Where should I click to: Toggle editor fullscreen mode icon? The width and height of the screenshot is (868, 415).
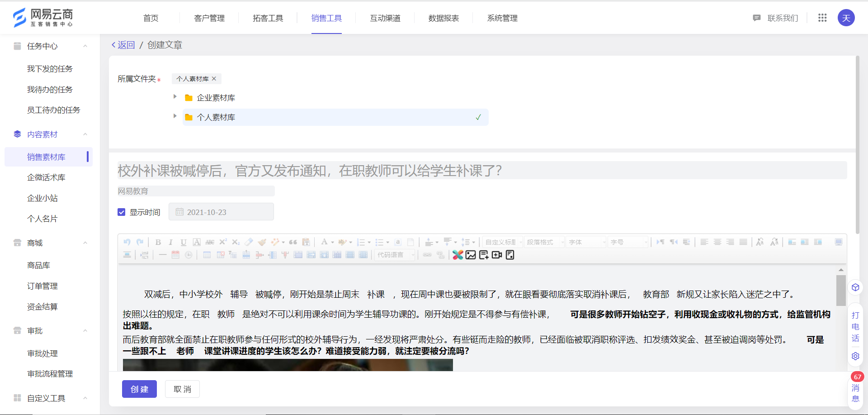pos(839,242)
